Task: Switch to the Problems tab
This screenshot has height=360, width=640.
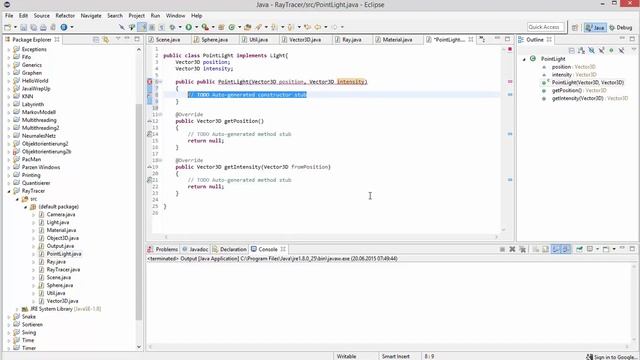Action: click(163, 249)
